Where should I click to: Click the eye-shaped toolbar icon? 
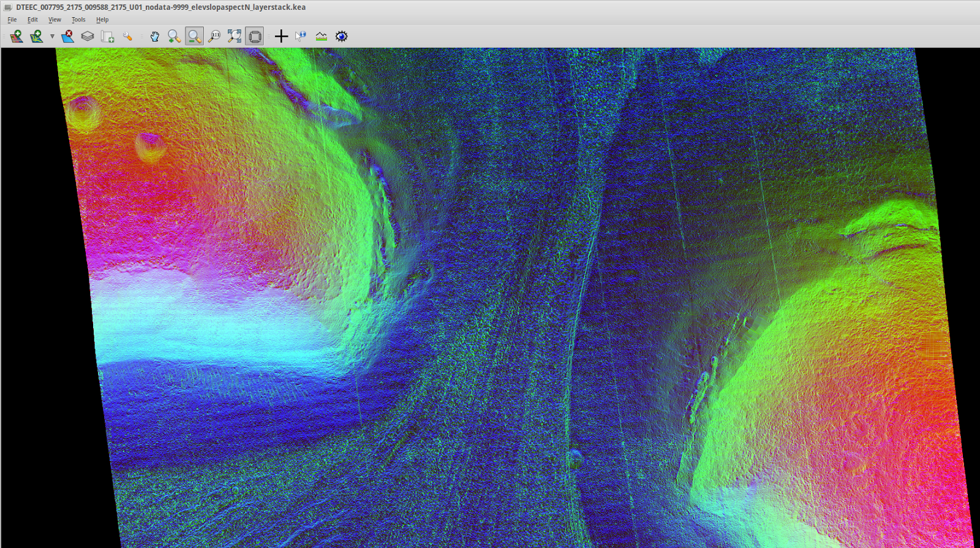[x=342, y=37]
